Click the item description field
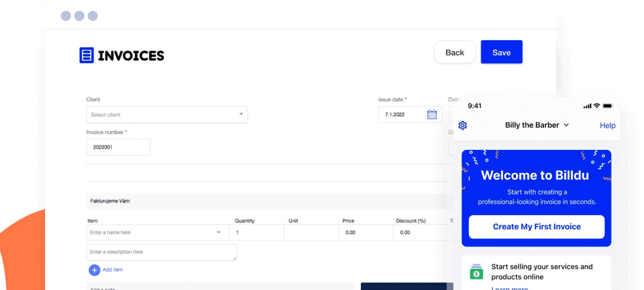 (161, 252)
